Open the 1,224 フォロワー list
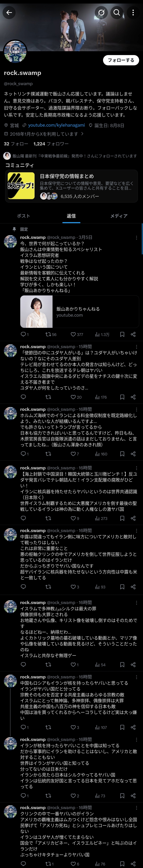Image resolution: width=143 pixels, height=868 pixels. 51,144
